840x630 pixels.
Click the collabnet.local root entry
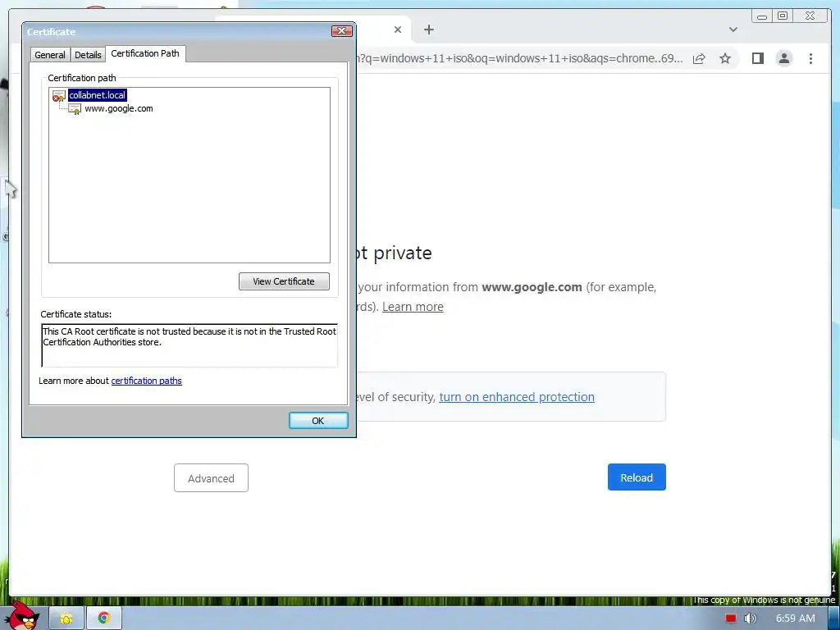click(x=97, y=95)
